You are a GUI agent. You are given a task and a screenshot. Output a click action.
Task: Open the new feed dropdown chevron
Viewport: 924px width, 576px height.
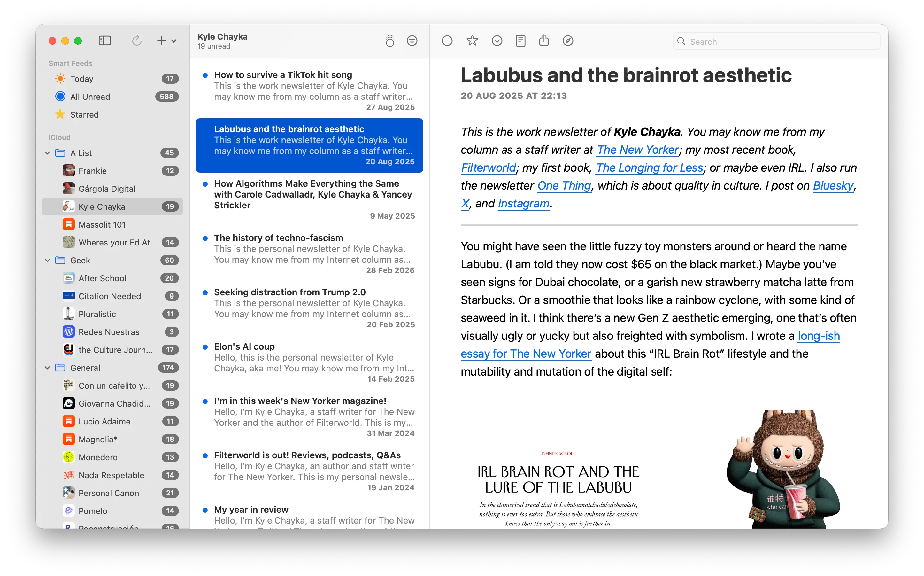click(x=173, y=41)
